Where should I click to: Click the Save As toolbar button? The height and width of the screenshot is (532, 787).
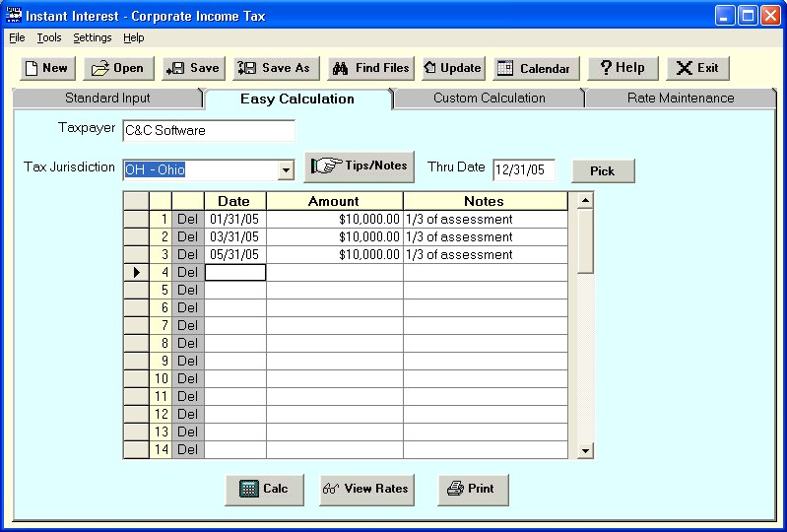(275, 68)
